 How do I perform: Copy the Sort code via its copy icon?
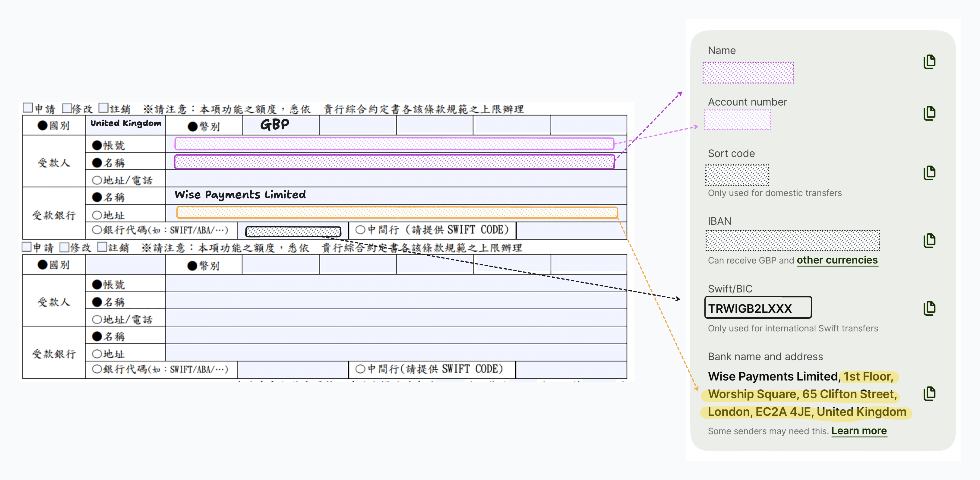click(929, 173)
